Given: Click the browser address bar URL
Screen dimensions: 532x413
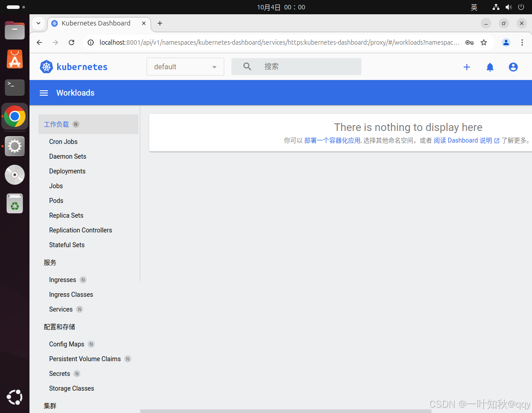Looking at the screenshot, I should click(279, 42).
